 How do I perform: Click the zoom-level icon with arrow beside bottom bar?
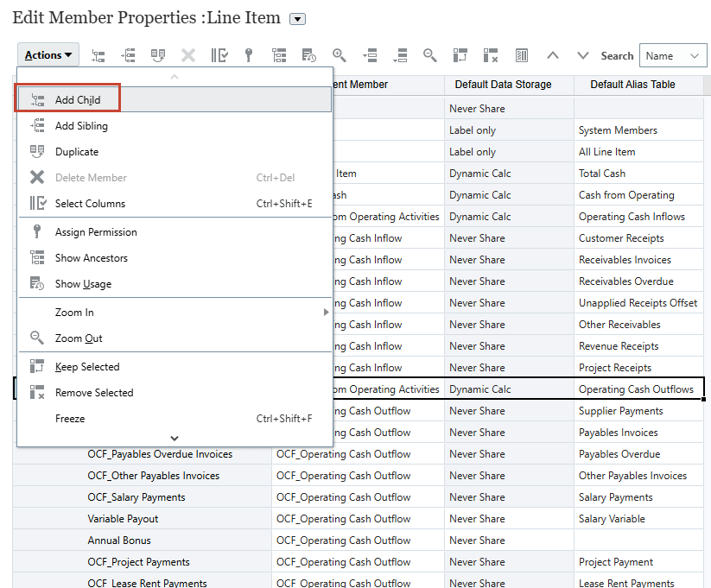pyautogui.click(x=400, y=56)
